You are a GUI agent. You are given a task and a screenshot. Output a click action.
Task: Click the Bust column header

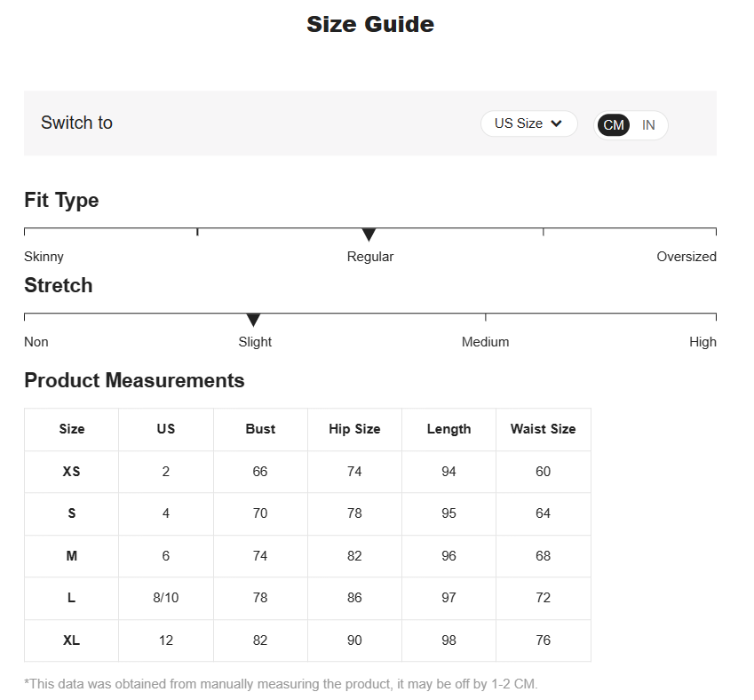(260, 429)
